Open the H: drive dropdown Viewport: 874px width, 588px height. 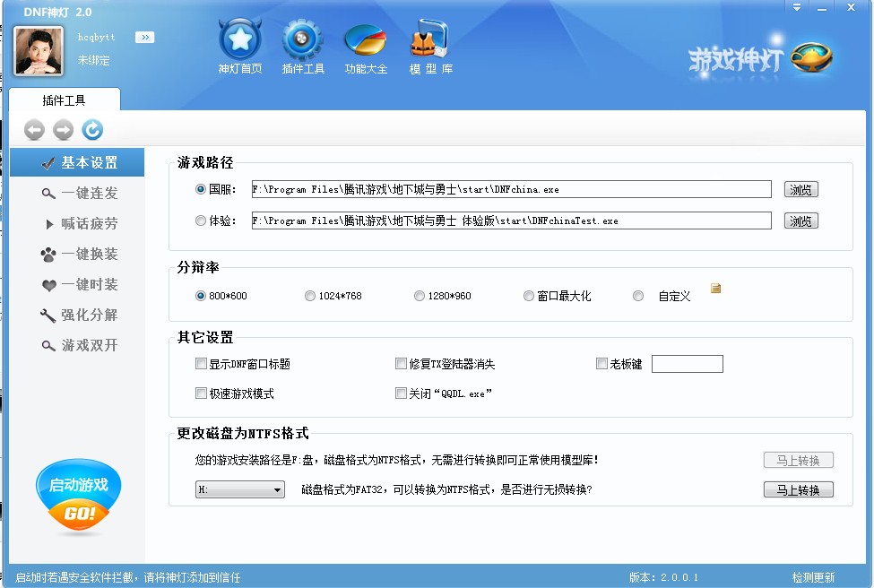point(240,489)
